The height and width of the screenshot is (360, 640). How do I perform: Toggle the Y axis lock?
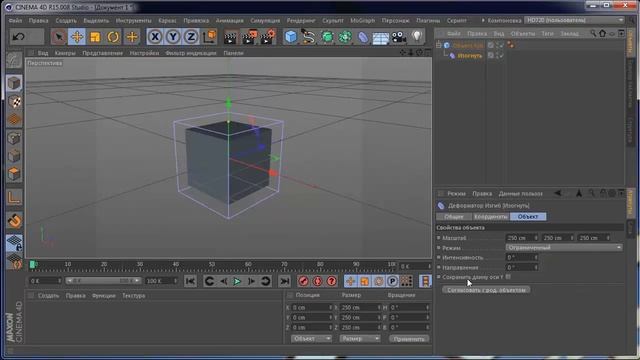click(x=173, y=37)
